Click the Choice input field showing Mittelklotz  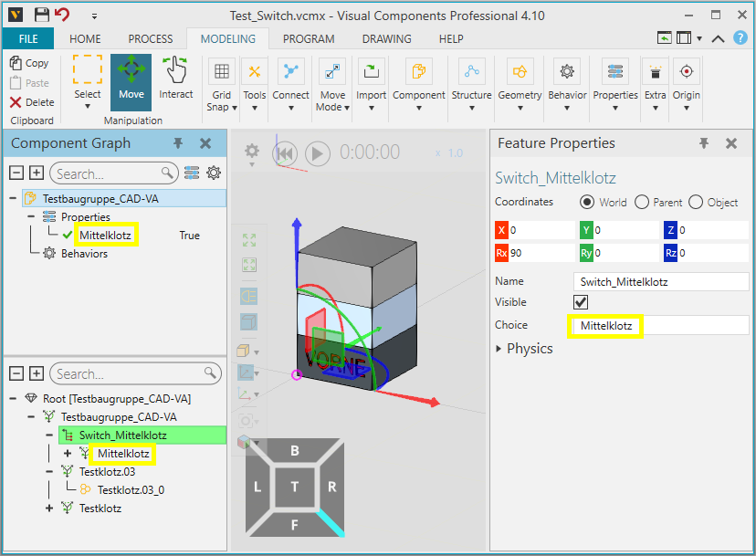(605, 325)
